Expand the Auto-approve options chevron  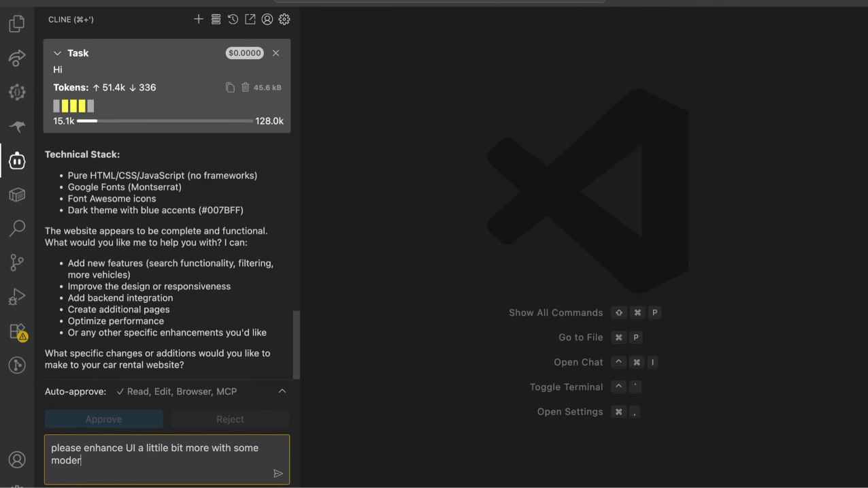point(282,391)
